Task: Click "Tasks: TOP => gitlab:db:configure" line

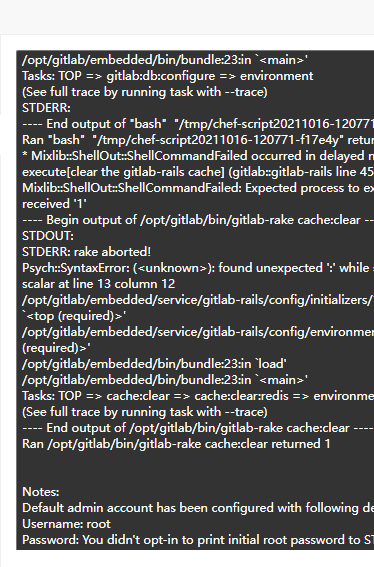Action: coord(167,76)
